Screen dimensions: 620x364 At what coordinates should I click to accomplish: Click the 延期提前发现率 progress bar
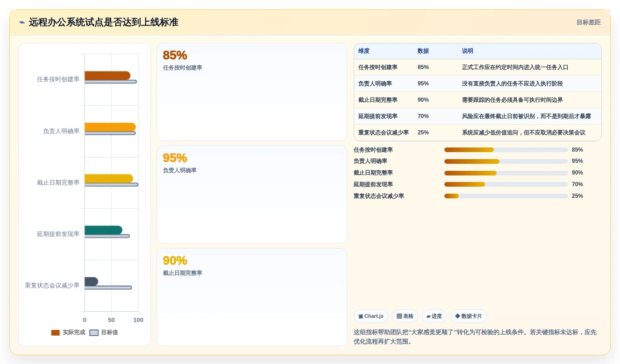[x=506, y=185]
